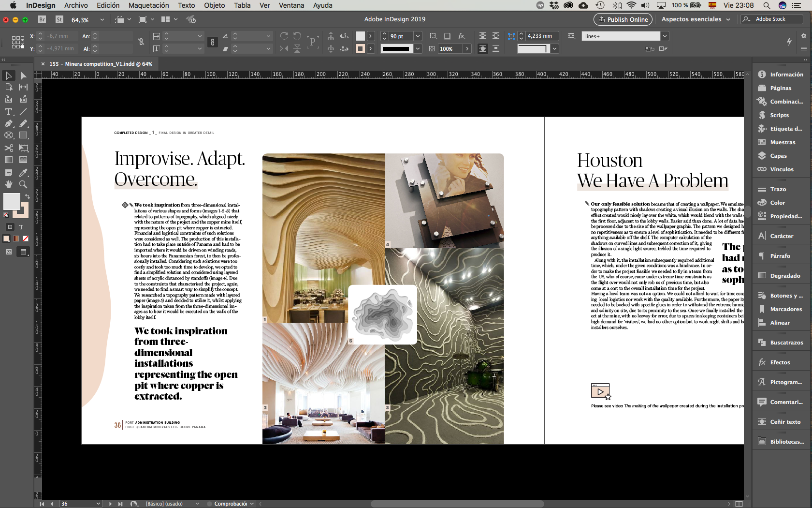Select the Hand tool

click(x=9, y=184)
